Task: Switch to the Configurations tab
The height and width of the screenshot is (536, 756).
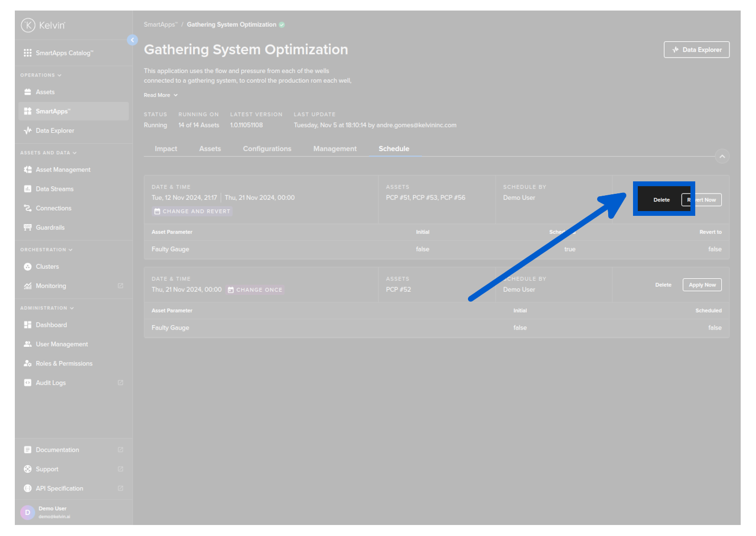Action: [x=267, y=149]
